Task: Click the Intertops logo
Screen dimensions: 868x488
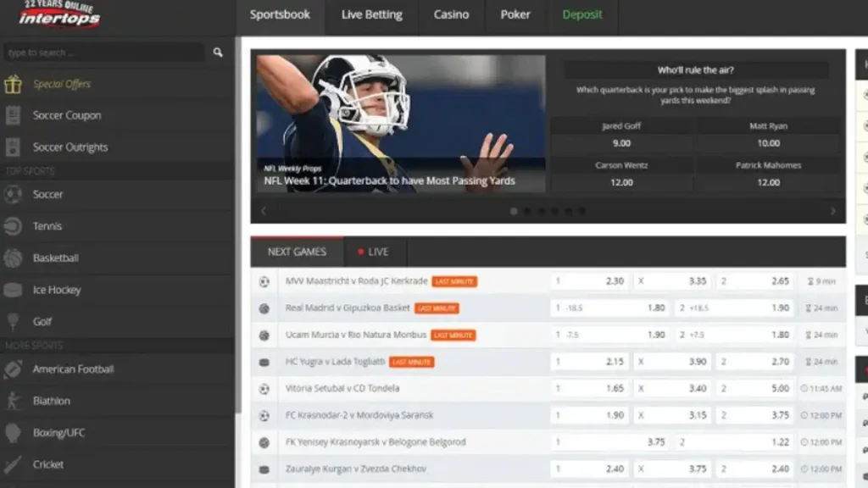Action: point(59,14)
